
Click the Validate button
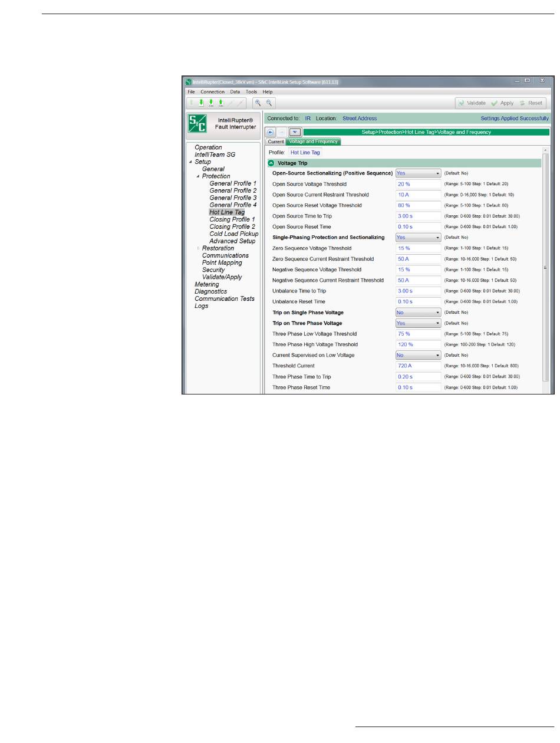coord(471,103)
